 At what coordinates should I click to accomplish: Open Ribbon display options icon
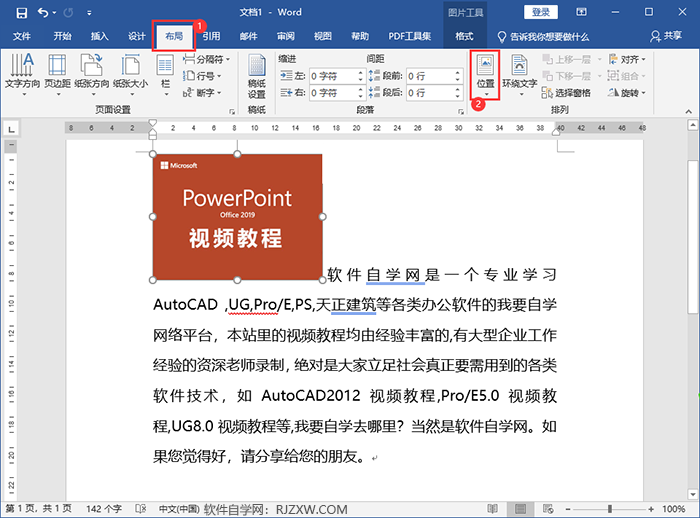click(581, 12)
